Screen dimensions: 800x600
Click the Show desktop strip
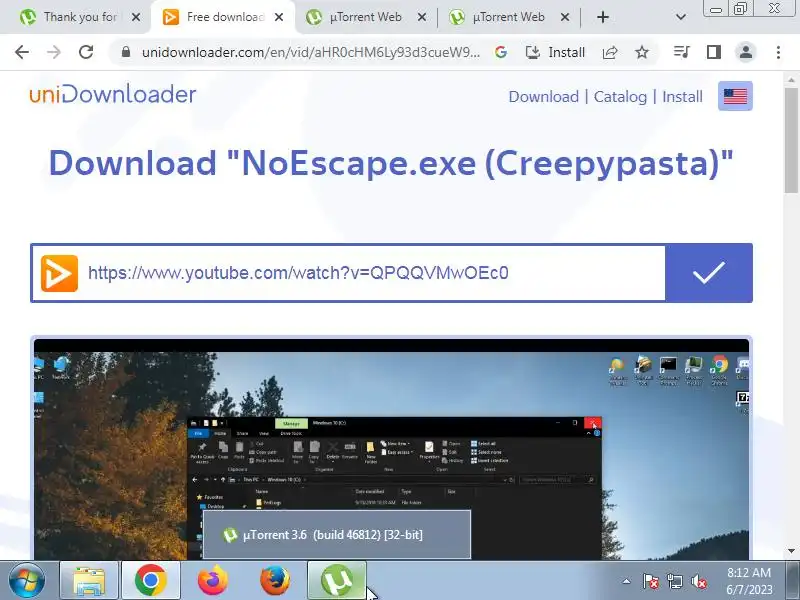click(x=793, y=581)
